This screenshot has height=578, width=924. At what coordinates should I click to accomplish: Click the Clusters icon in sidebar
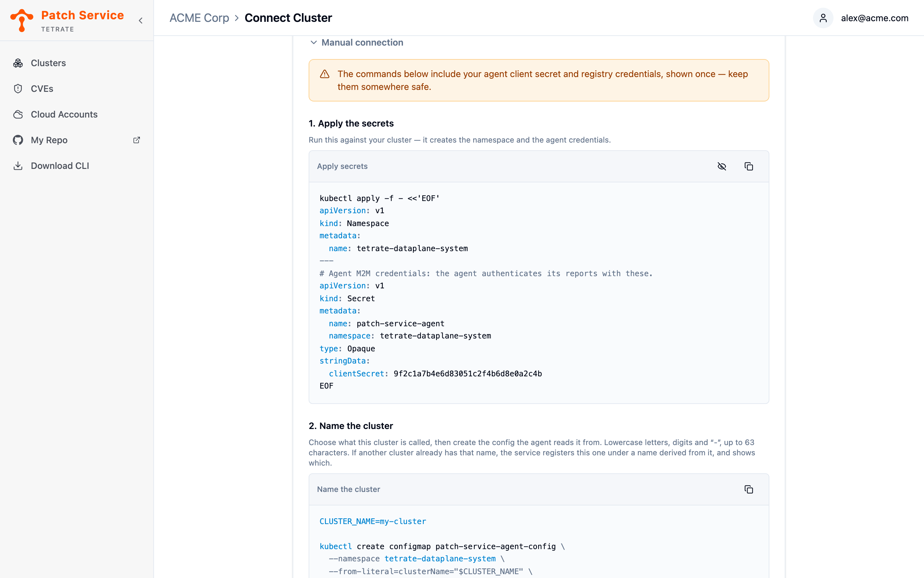pyautogui.click(x=18, y=63)
